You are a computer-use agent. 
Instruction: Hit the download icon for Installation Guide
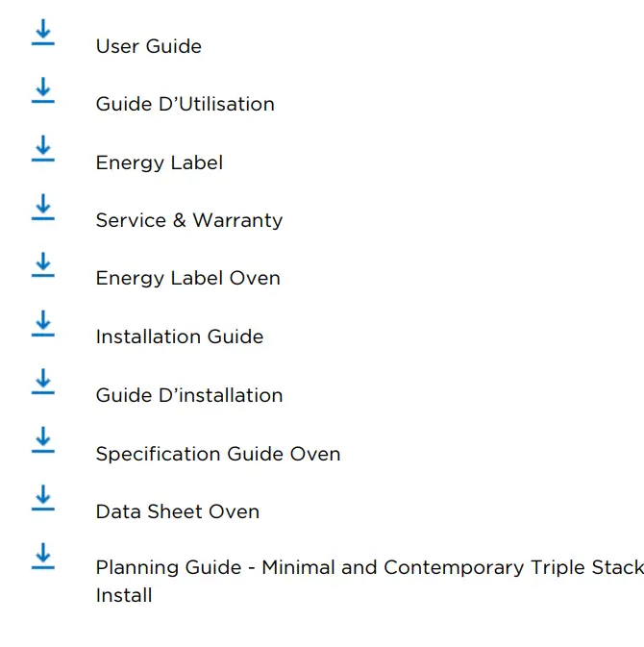click(x=42, y=324)
